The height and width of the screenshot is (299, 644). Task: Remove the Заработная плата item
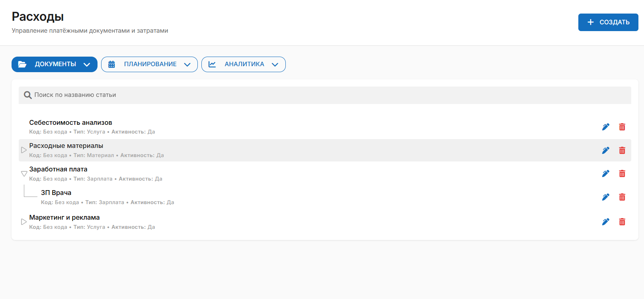(622, 173)
